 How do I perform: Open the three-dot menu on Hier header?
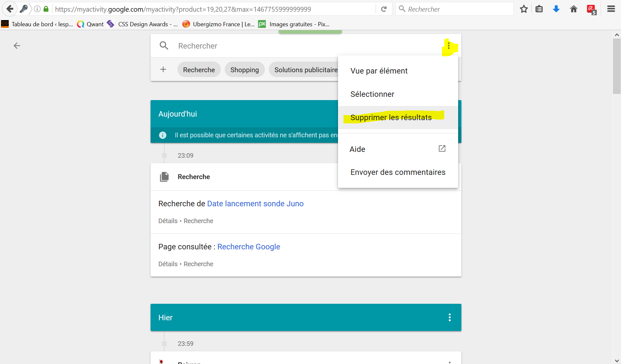click(449, 317)
